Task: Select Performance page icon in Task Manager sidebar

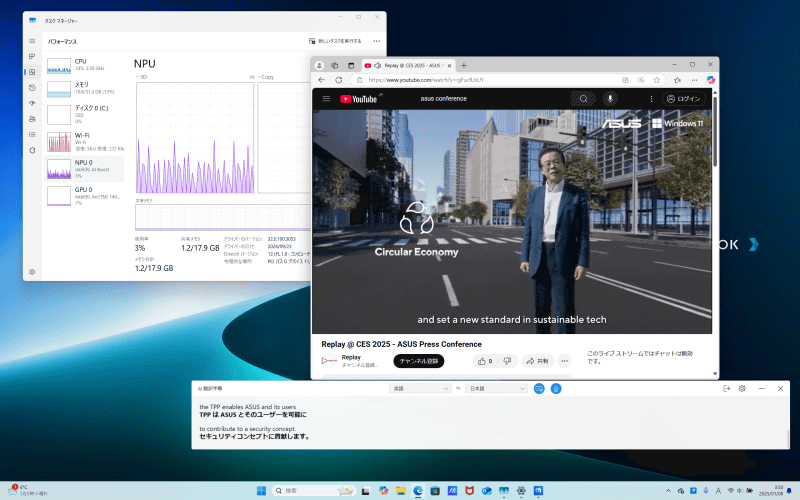Action: pos(32,72)
